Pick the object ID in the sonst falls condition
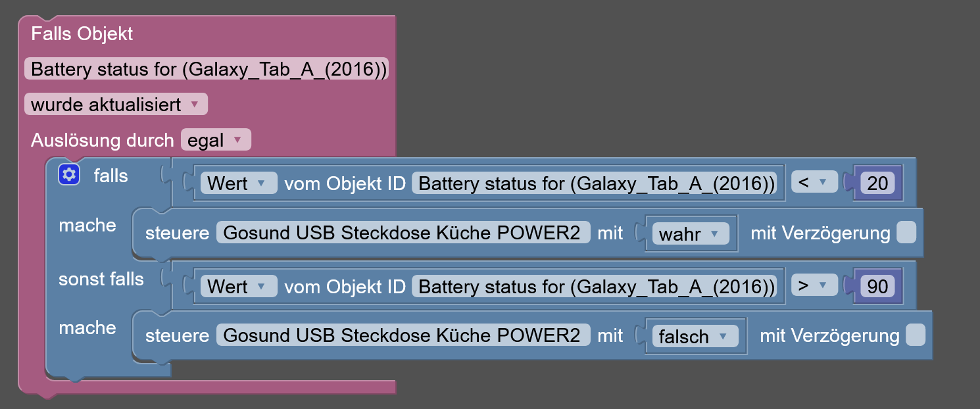 point(594,286)
